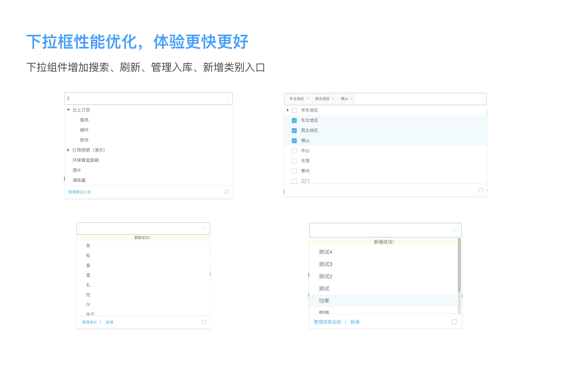The height and width of the screenshot is (368, 588).
Task: Click refresh icon beside 管理规格名称 footer
Action: point(454,322)
